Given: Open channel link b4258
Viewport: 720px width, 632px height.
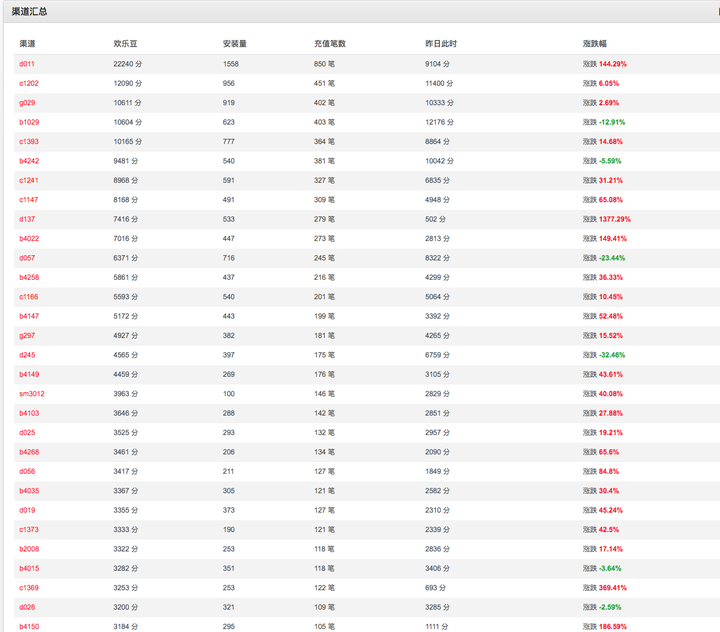Looking at the screenshot, I should click(29, 277).
